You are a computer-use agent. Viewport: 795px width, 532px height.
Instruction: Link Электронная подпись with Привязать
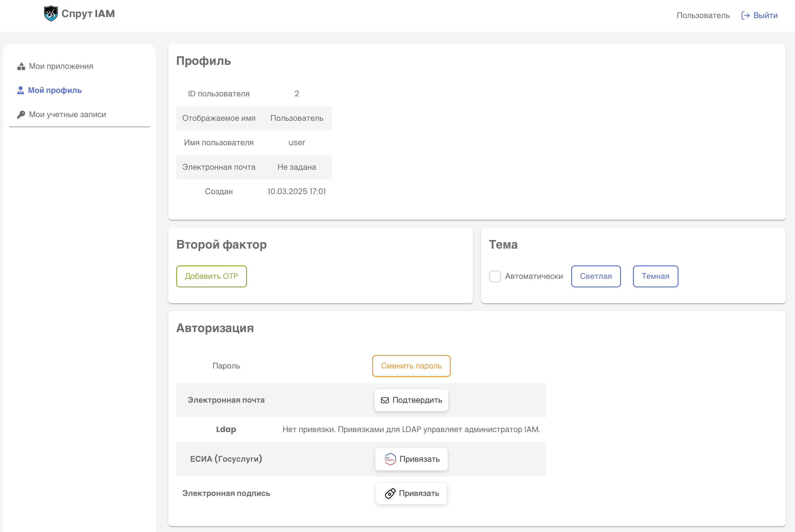click(411, 493)
